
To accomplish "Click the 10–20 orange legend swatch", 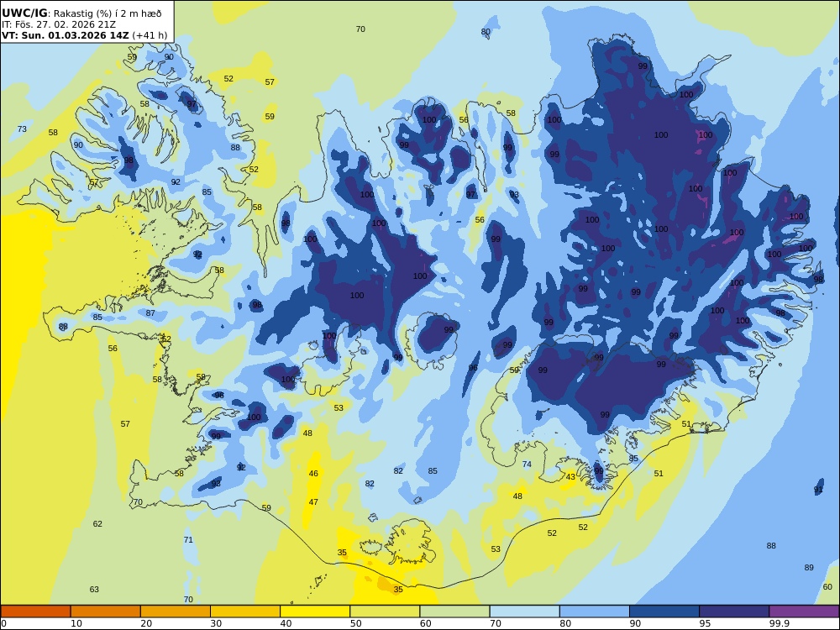I will [x=106, y=612].
